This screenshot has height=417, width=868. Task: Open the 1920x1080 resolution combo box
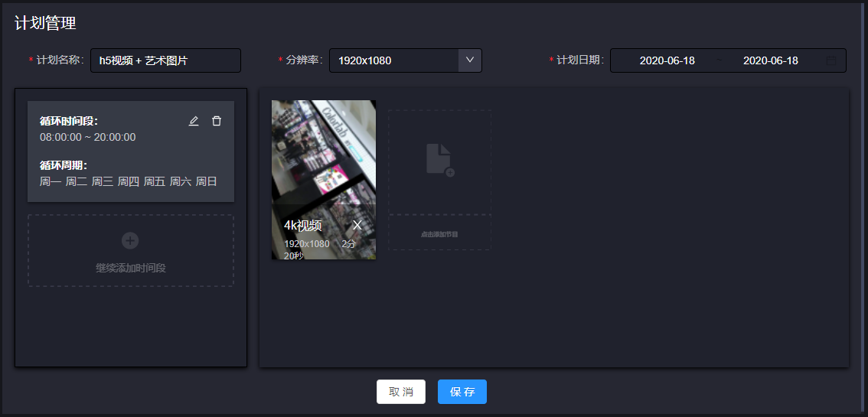(x=405, y=60)
